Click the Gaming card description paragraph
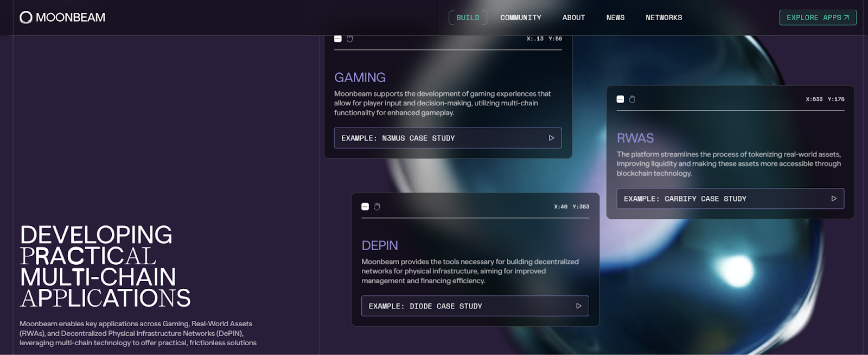 click(443, 103)
